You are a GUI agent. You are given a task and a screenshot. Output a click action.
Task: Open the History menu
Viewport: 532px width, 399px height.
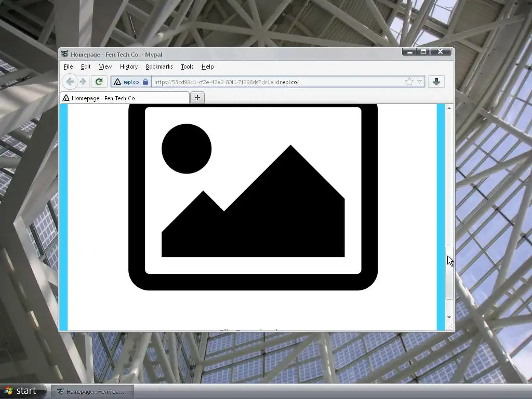click(129, 66)
